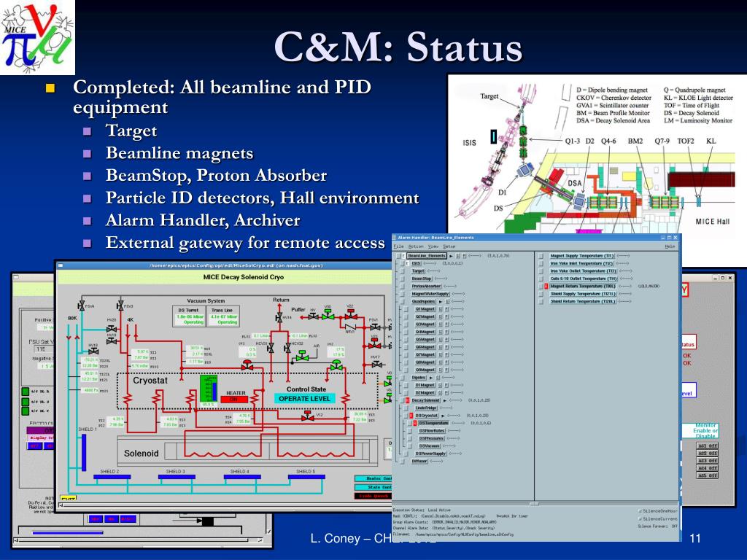This screenshot has width=747, height=560.
Task: Expand the DSCryostat group arrow
Action: coord(443,416)
